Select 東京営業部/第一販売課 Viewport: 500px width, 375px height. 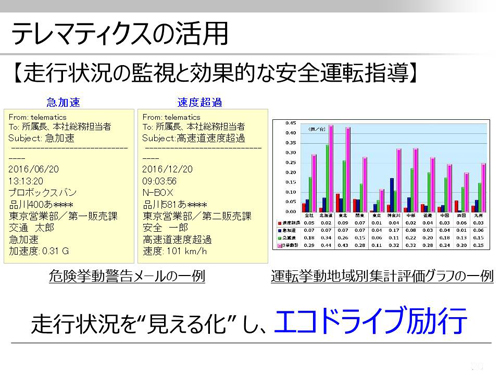click(63, 216)
